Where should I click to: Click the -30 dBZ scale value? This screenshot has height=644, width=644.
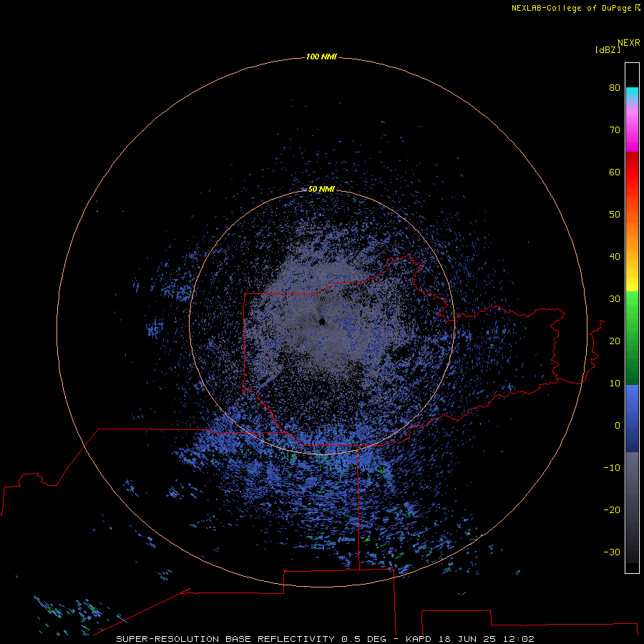612,552
